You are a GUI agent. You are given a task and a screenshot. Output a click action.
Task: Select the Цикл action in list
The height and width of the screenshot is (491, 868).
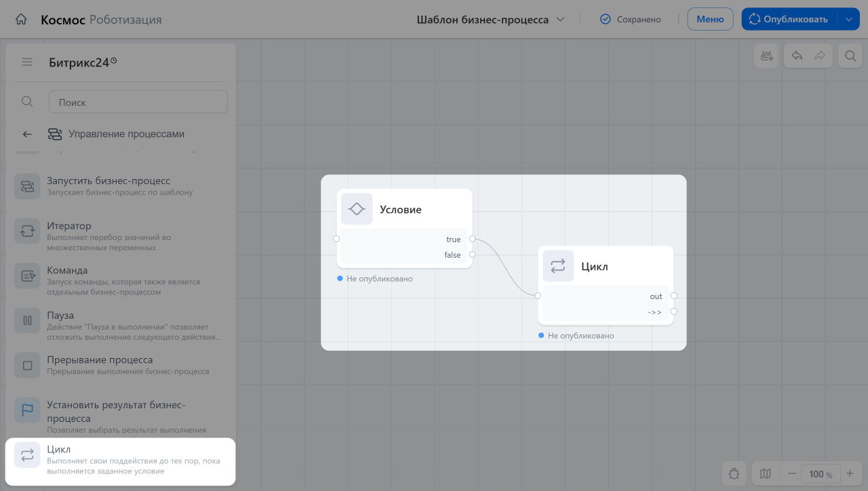click(x=120, y=460)
